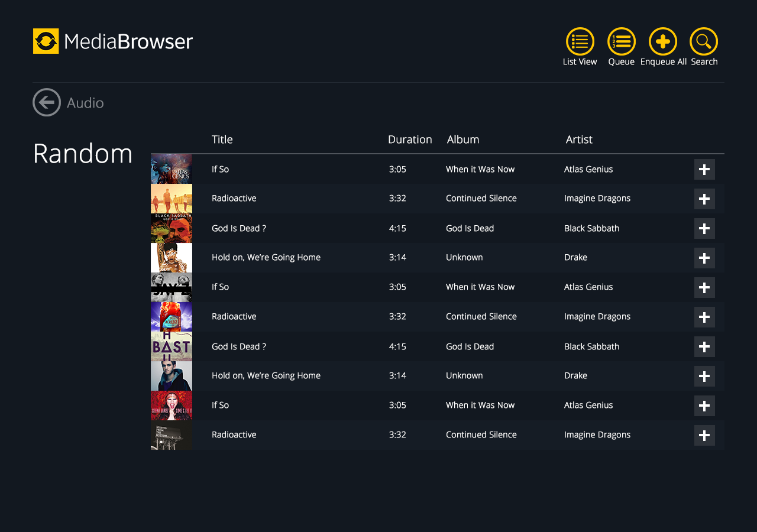Sort by the Duration column header
757x532 pixels.
pyautogui.click(x=410, y=140)
